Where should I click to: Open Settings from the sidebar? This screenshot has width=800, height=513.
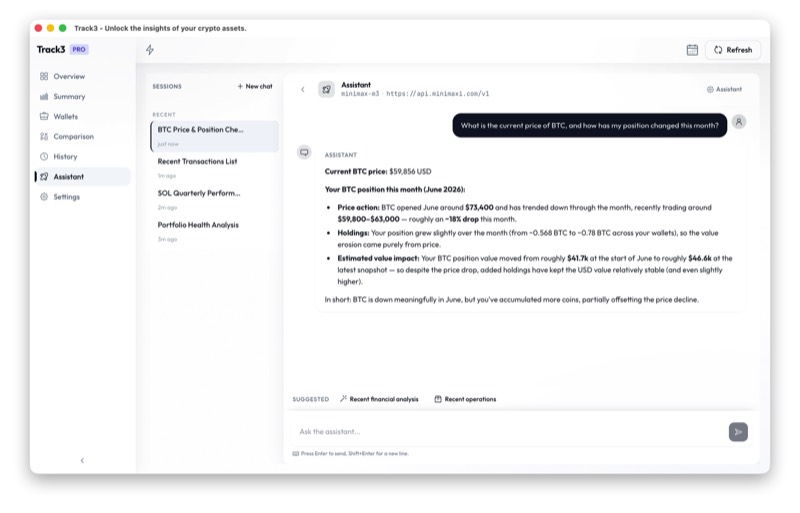(82, 197)
